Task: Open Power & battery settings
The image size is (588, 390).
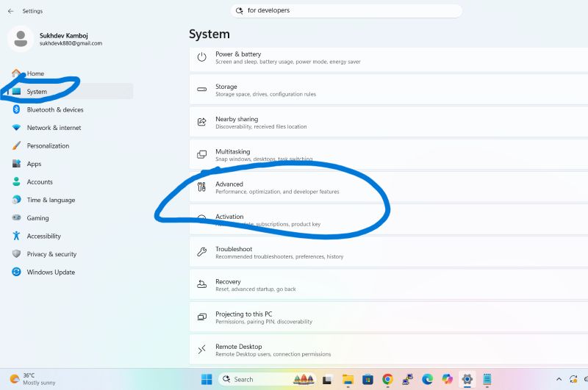Action: (x=389, y=58)
